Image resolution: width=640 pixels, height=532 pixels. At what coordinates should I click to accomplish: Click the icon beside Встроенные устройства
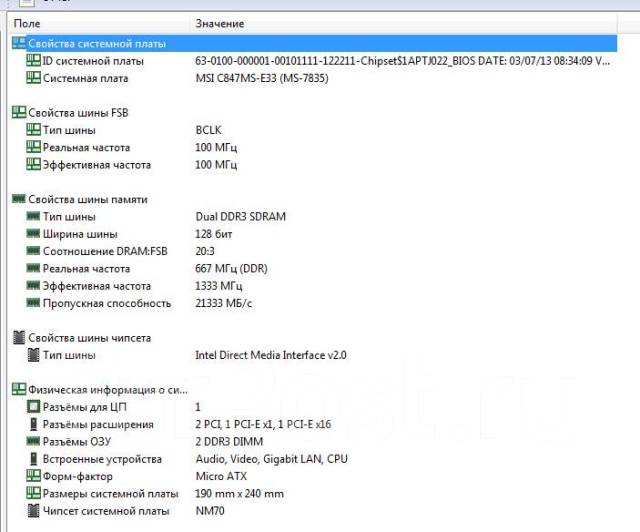[x=33, y=459]
